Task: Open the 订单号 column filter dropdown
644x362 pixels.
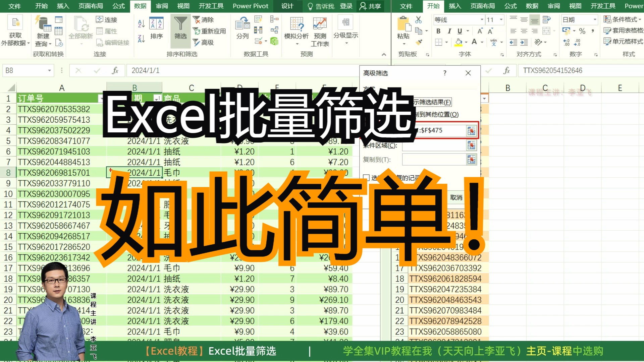Action: pyautogui.click(x=102, y=98)
